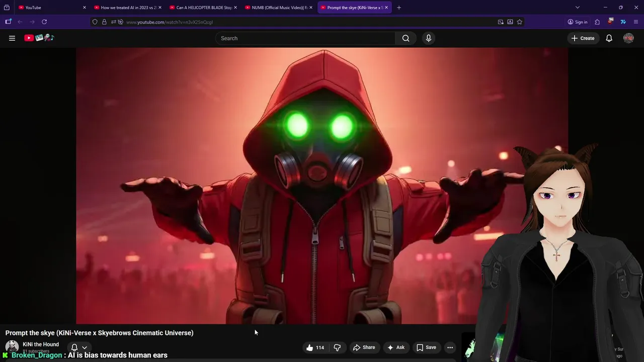Click the Create button

(x=583, y=38)
